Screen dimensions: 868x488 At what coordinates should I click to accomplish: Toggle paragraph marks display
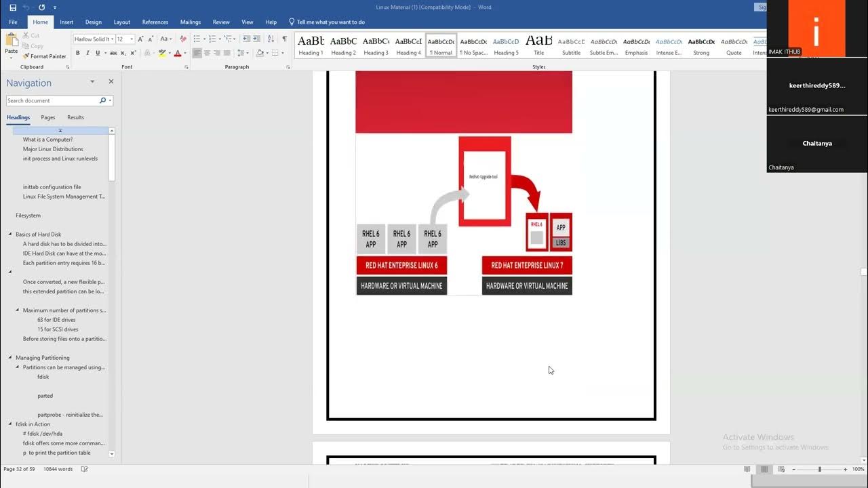click(284, 39)
